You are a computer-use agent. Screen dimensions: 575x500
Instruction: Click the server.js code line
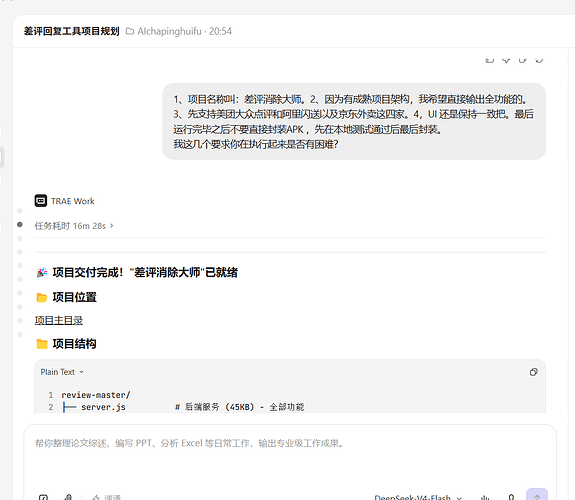click(x=183, y=407)
